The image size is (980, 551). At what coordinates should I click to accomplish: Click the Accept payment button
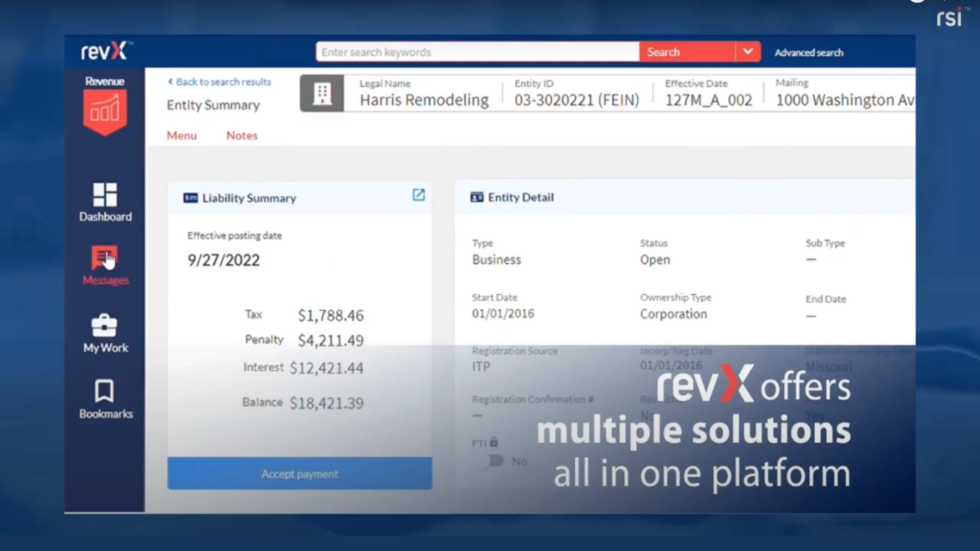coord(299,474)
